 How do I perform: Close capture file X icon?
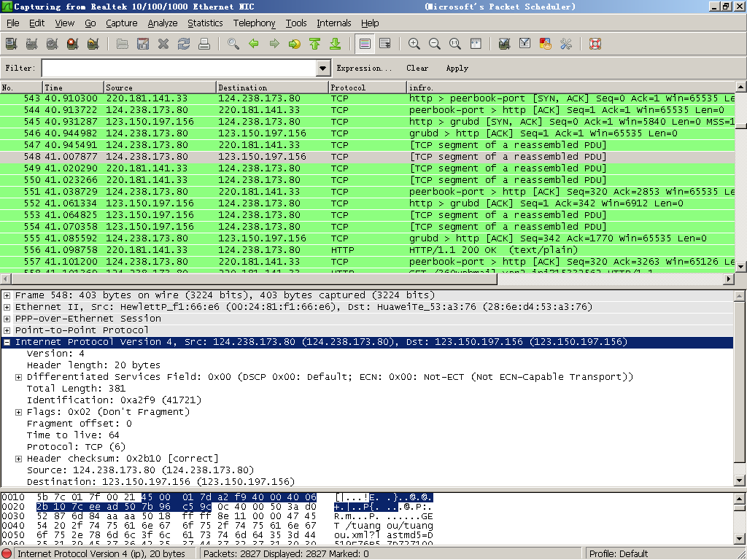[163, 44]
